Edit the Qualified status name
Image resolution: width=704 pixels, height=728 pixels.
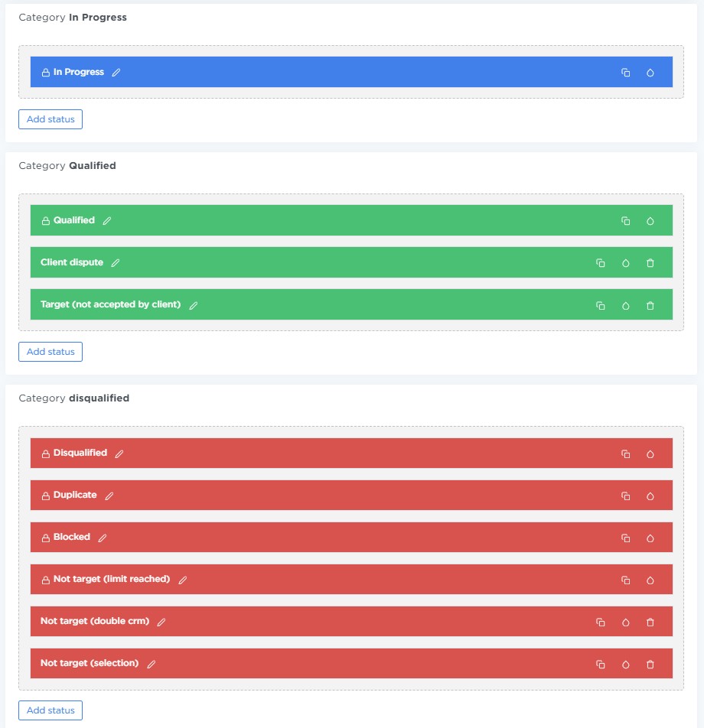(107, 221)
